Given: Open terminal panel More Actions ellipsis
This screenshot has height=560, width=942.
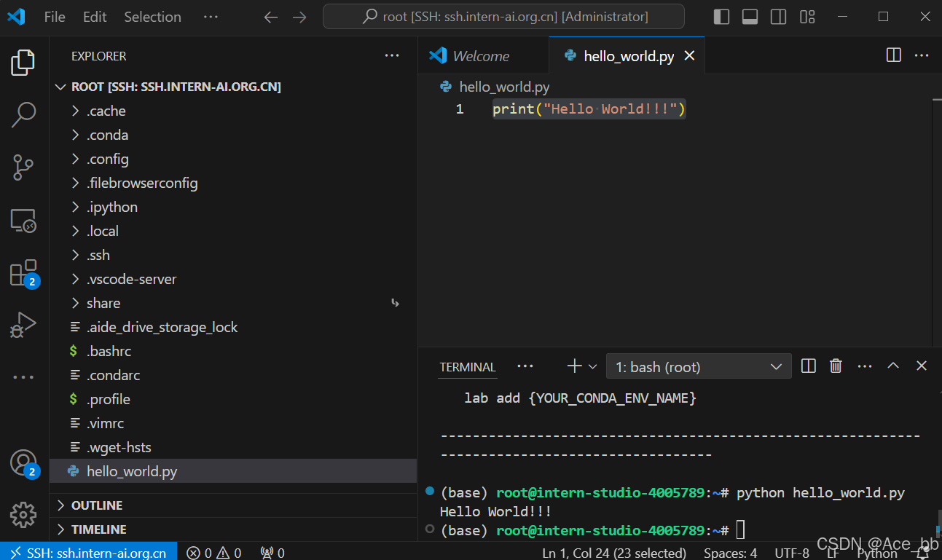Looking at the screenshot, I should point(865,366).
